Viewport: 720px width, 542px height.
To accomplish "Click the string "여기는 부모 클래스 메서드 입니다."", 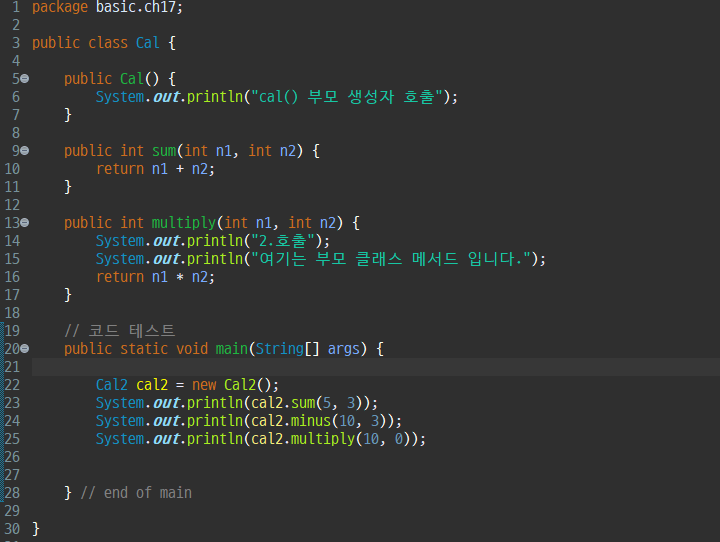I will (x=391, y=259).
